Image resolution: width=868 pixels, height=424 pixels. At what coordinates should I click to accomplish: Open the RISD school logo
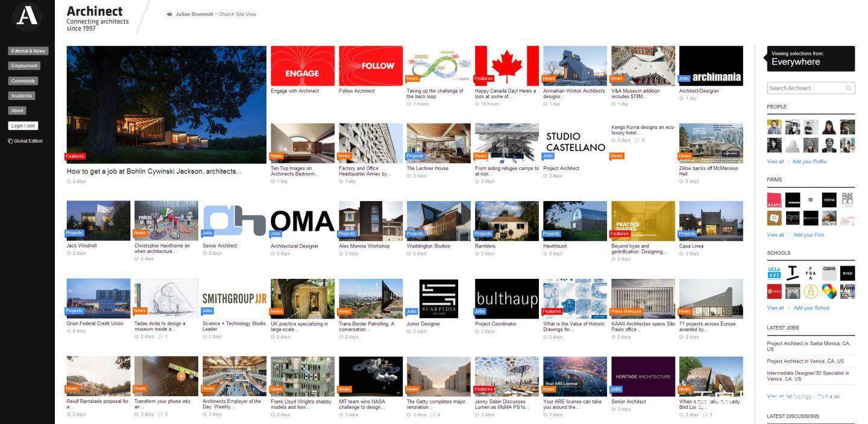(848, 272)
